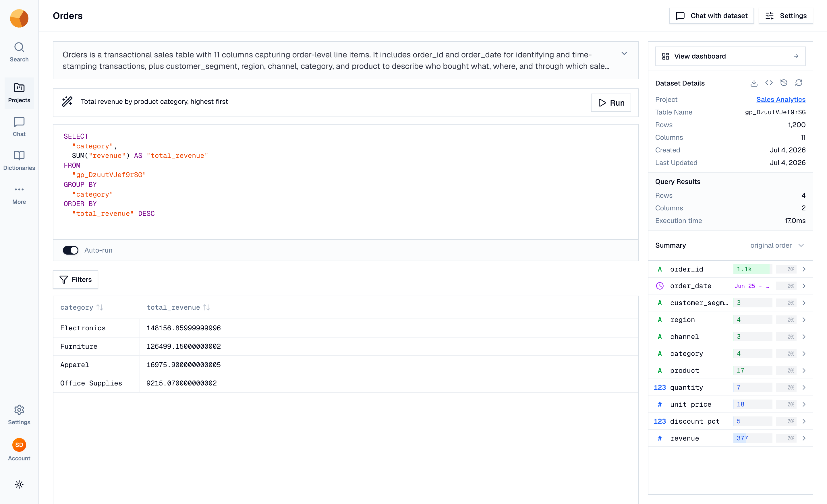
Task: Click the magic wand AI query icon
Action: point(67,102)
